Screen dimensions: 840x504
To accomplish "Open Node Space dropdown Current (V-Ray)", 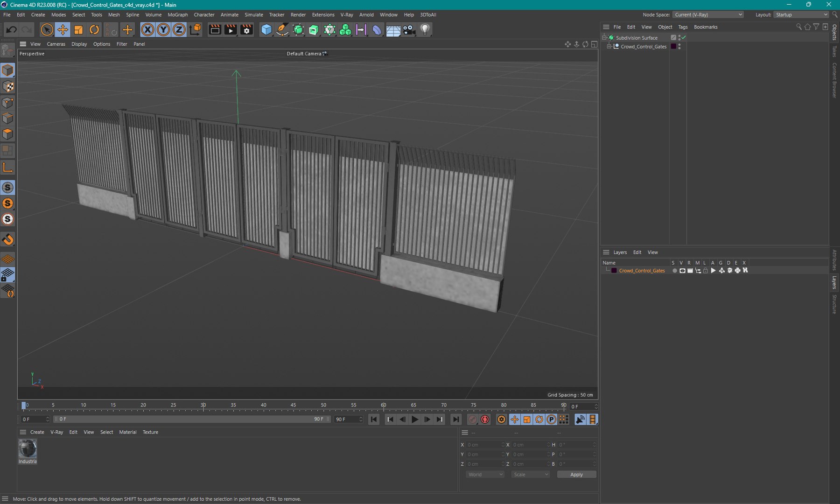I will click(x=708, y=14).
